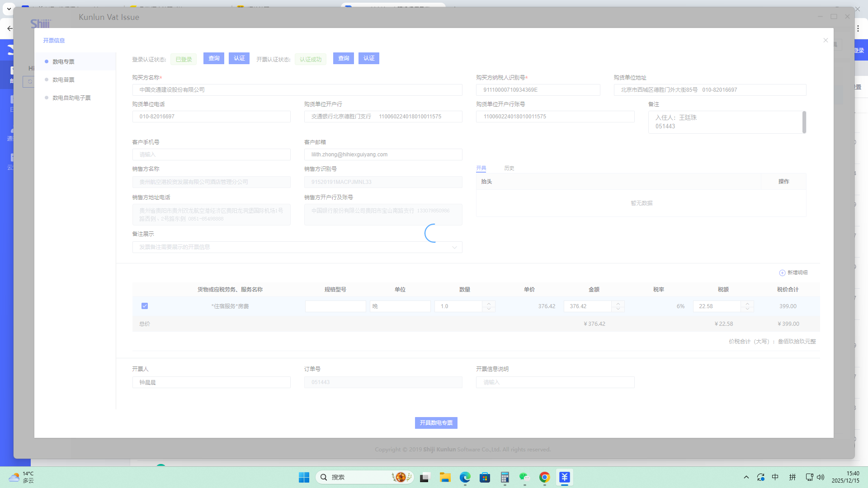Uncheck the 住宿服务 房费 row checkbox
This screenshot has height=488, width=868.
click(x=145, y=306)
